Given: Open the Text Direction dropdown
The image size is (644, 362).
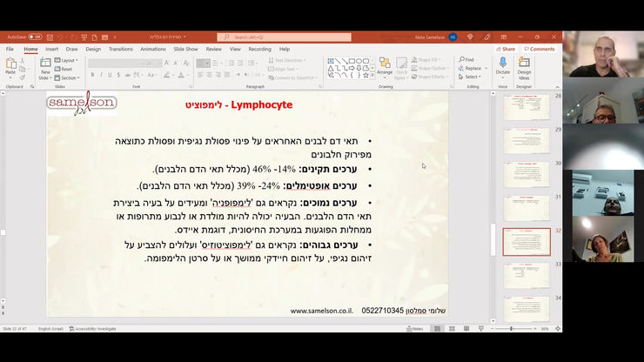Looking at the screenshot, I should [x=286, y=60].
